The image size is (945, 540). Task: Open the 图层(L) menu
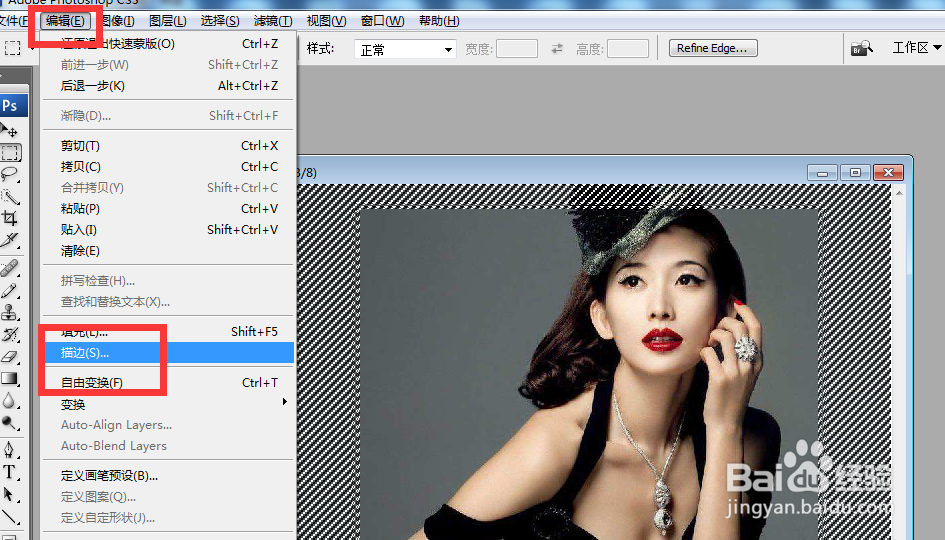pyautogui.click(x=168, y=21)
